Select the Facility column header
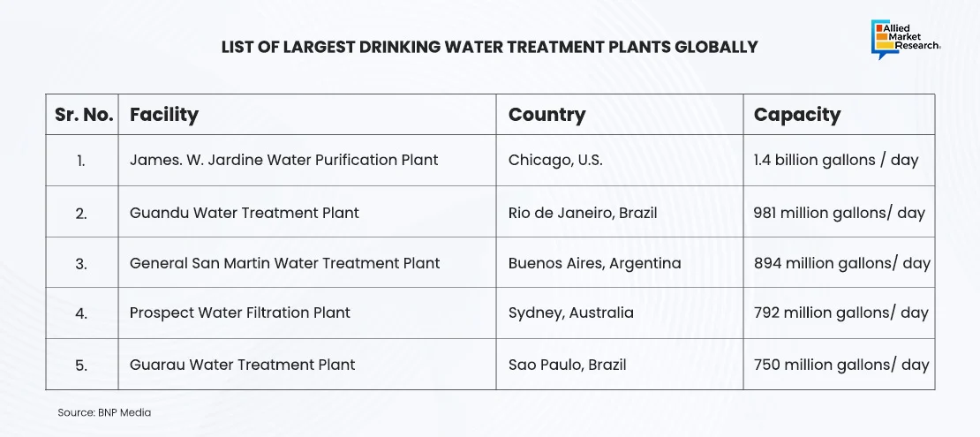This screenshot has height=437, width=980. [x=164, y=115]
